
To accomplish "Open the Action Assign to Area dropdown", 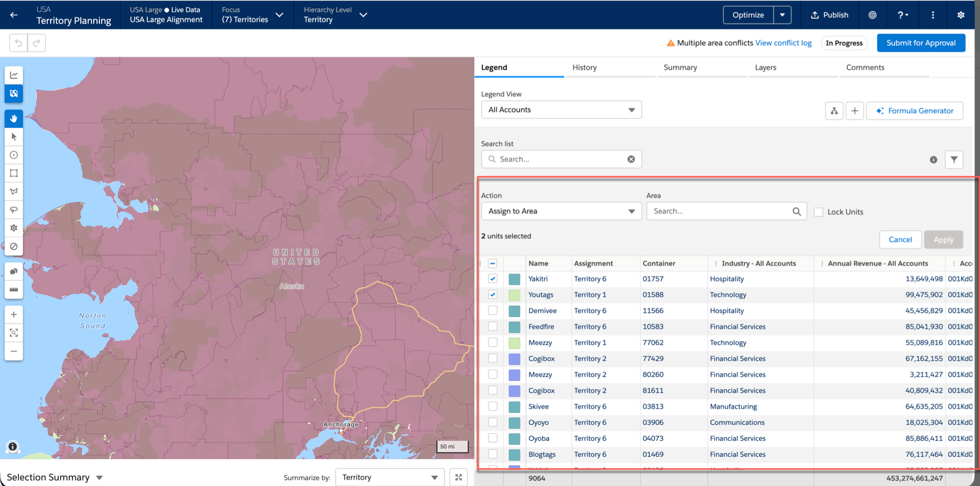I will coord(561,211).
